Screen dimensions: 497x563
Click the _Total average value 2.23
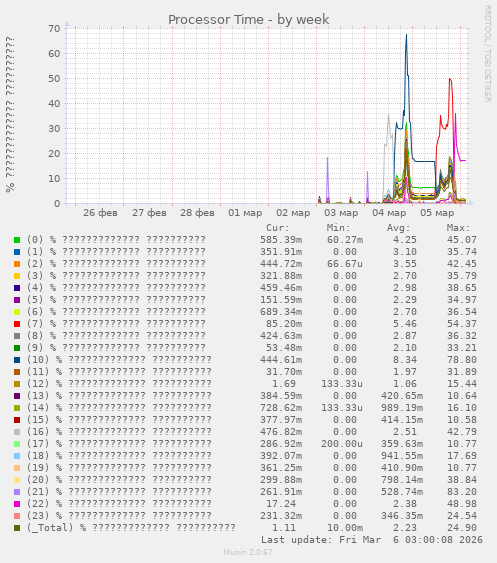pyautogui.click(x=405, y=528)
